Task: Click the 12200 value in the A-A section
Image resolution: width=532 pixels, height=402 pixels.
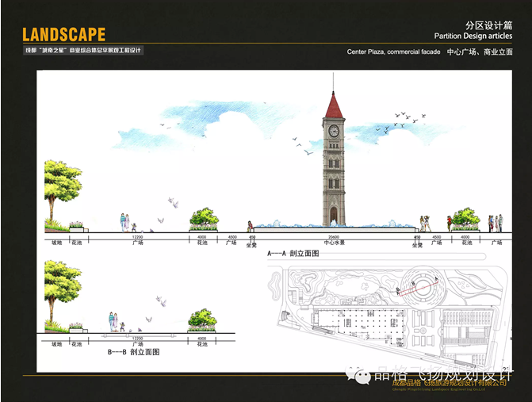Action: click(137, 237)
